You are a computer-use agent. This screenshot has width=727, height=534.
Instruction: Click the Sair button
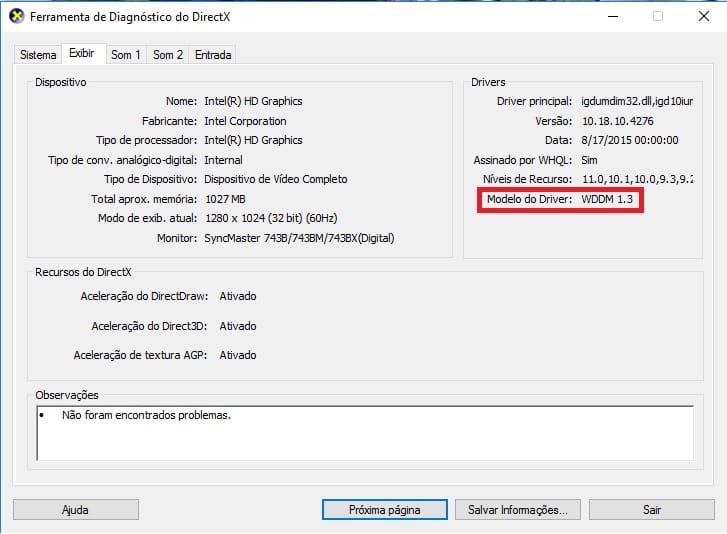point(652,510)
